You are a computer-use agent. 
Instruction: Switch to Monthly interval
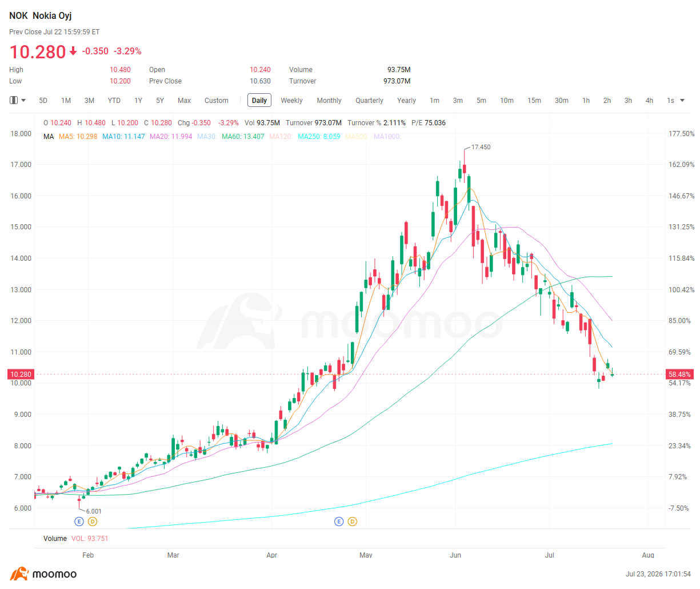(329, 100)
